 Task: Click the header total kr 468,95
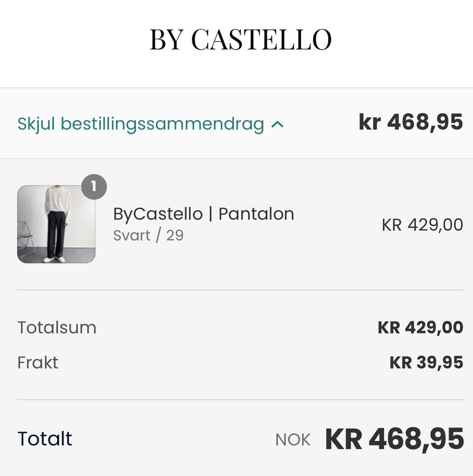[410, 123]
